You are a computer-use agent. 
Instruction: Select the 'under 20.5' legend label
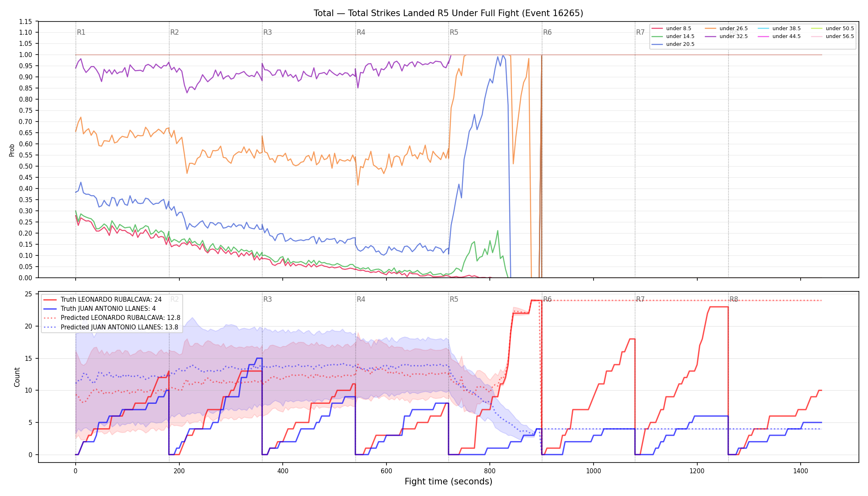point(680,44)
